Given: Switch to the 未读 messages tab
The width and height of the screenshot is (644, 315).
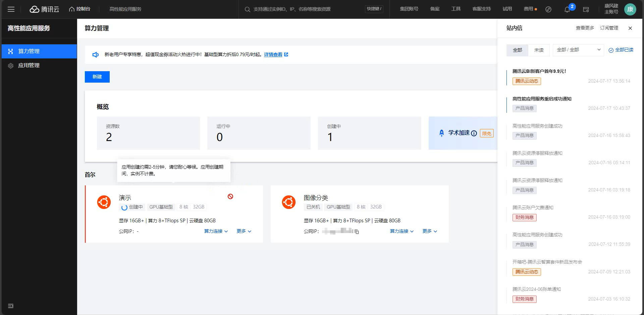Looking at the screenshot, I should pyautogui.click(x=539, y=50).
